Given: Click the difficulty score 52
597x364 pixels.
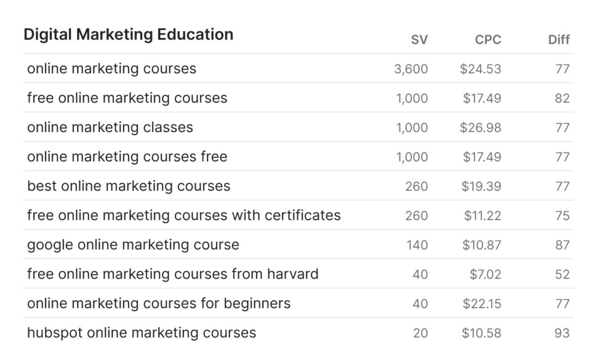Looking at the screenshot, I should tap(562, 275).
